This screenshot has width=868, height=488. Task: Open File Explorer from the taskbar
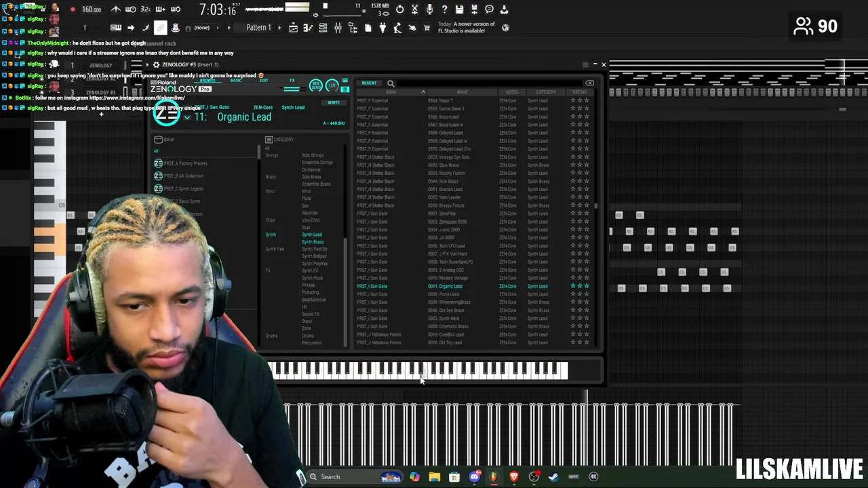pos(435,476)
